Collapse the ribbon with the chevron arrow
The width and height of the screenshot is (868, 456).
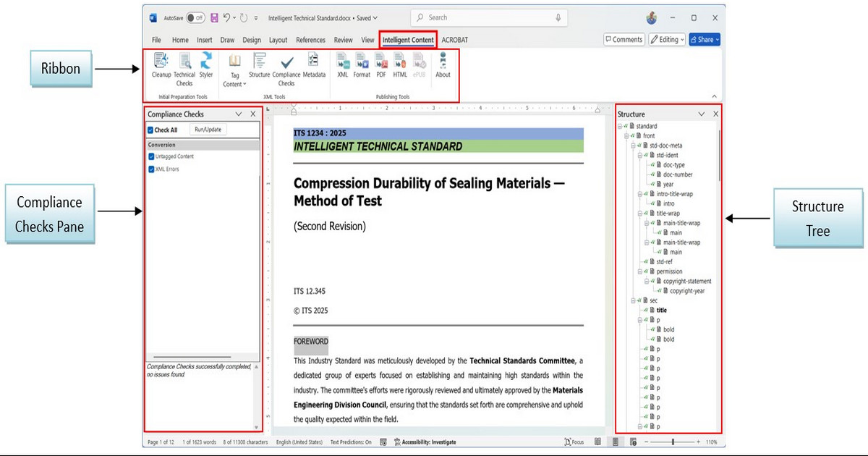714,96
